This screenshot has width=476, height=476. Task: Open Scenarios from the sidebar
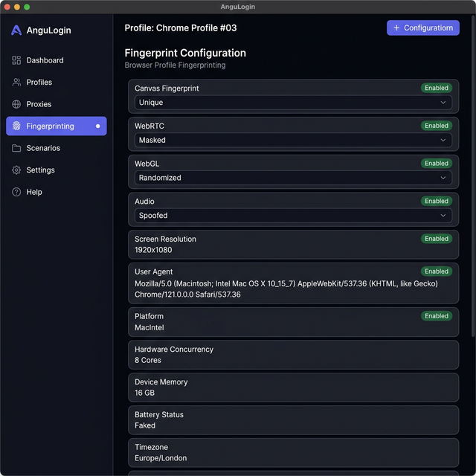[57, 148]
